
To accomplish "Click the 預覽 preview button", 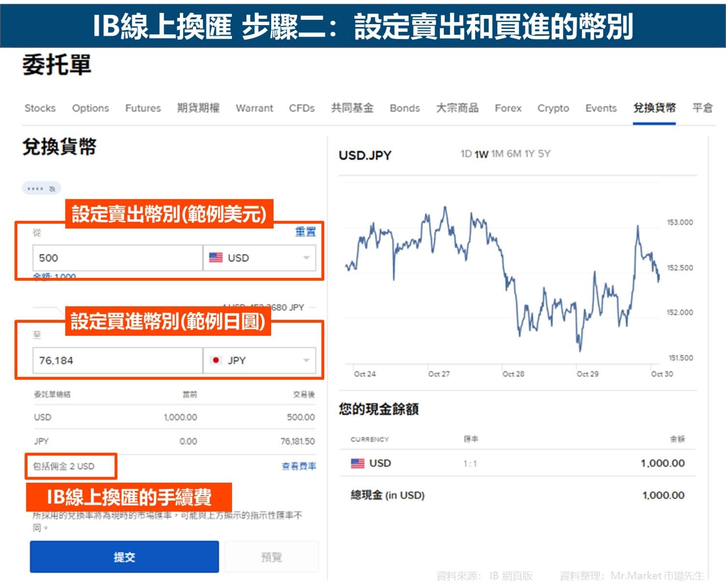I will [x=272, y=557].
